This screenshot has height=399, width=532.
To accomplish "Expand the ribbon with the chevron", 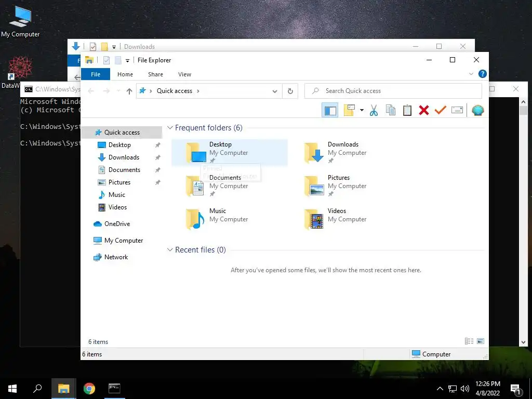I will pos(471,74).
